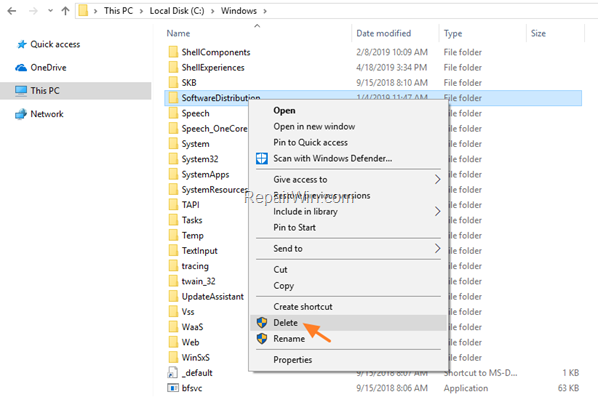
Task: Click the System folder icon
Action: click(x=173, y=143)
